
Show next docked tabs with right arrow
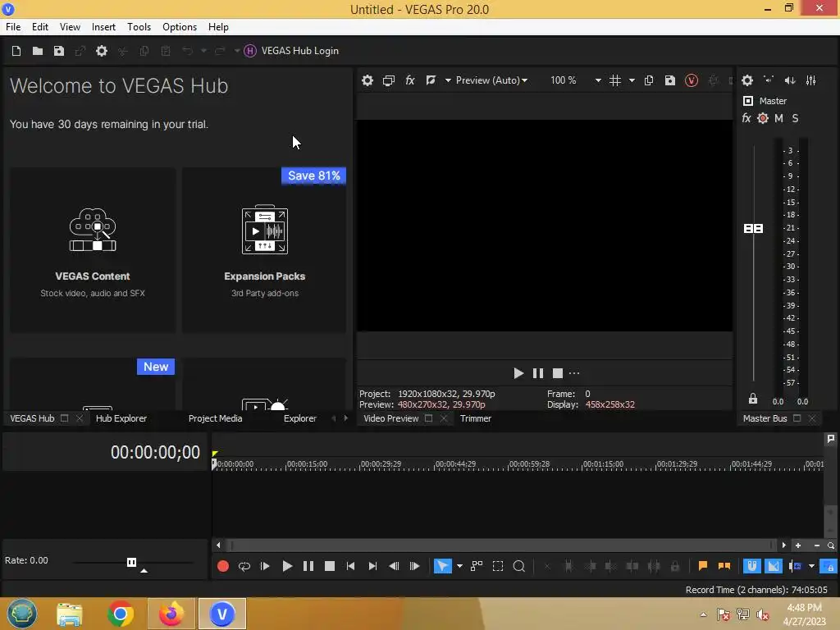345,418
